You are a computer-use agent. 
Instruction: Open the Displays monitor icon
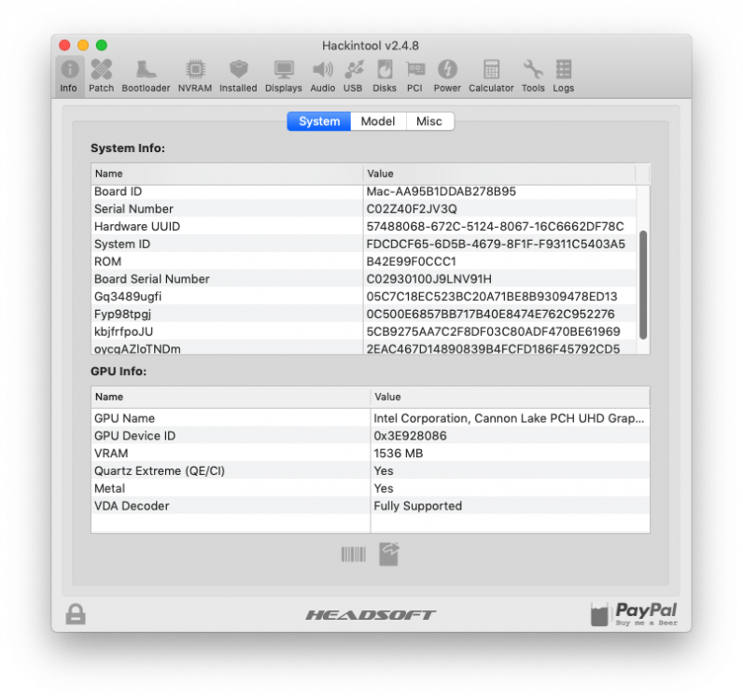[x=284, y=70]
